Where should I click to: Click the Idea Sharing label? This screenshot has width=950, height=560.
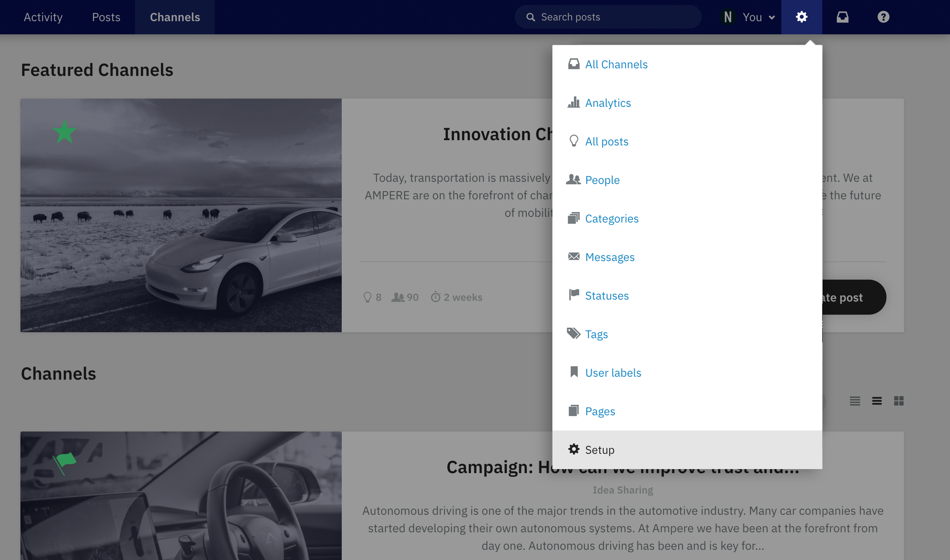(623, 490)
